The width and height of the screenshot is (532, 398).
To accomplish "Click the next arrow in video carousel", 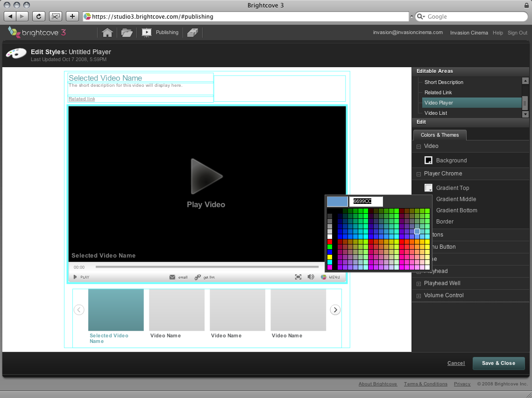I will coord(335,310).
